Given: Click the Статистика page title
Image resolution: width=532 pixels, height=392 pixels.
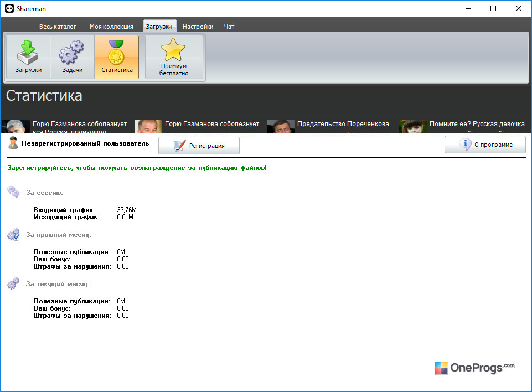Looking at the screenshot, I should (44, 96).
